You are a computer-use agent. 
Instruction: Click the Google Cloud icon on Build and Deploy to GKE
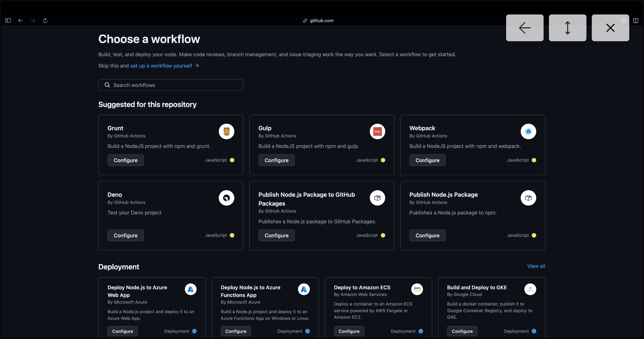tap(530, 289)
